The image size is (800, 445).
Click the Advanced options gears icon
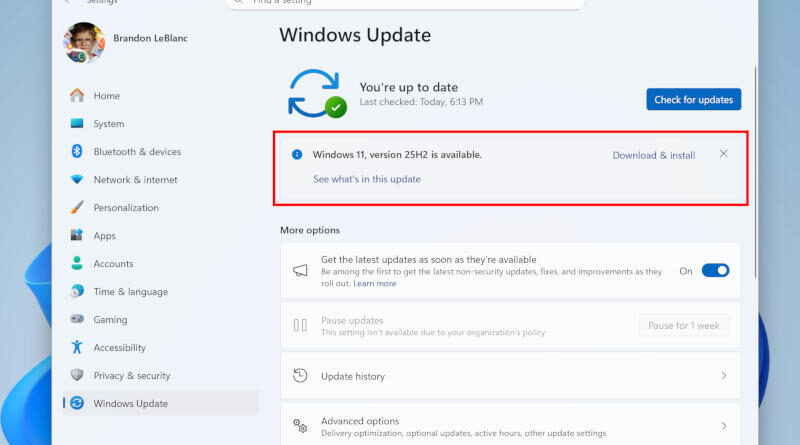click(300, 426)
